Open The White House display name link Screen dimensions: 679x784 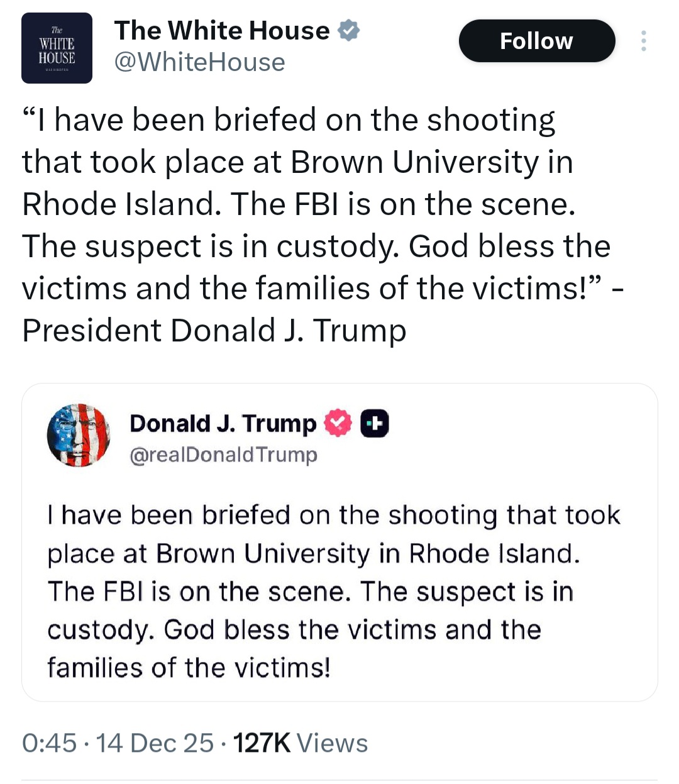pyautogui.click(x=222, y=30)
